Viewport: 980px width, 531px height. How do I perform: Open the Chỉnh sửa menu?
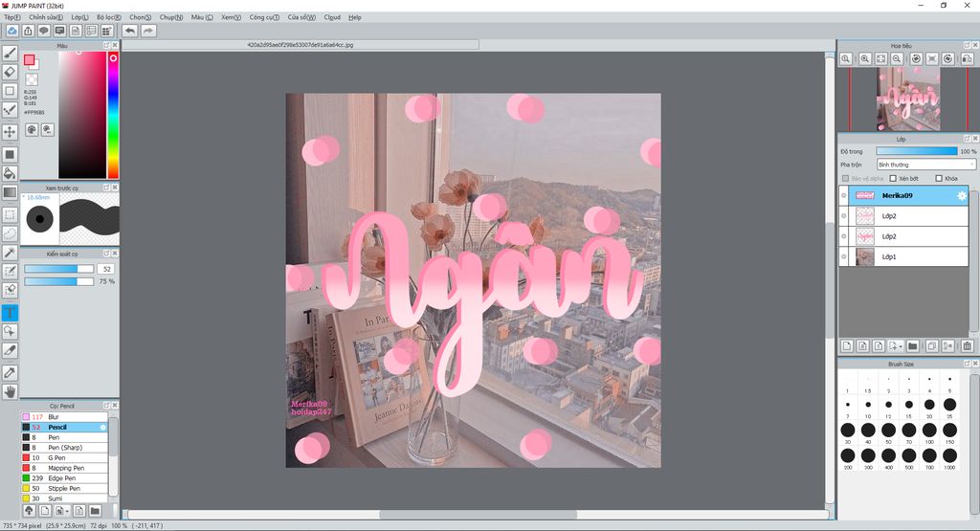pos(46,17)
